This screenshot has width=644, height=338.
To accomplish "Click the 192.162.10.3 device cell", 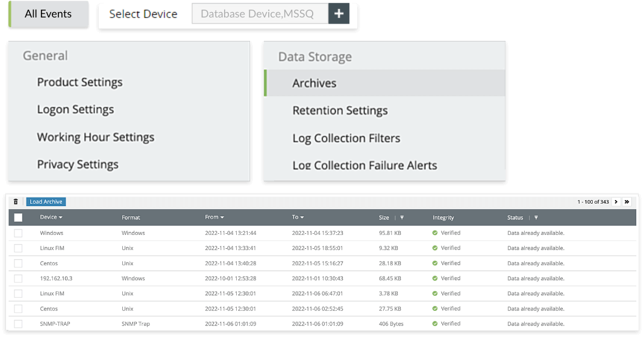I will 56,278.
